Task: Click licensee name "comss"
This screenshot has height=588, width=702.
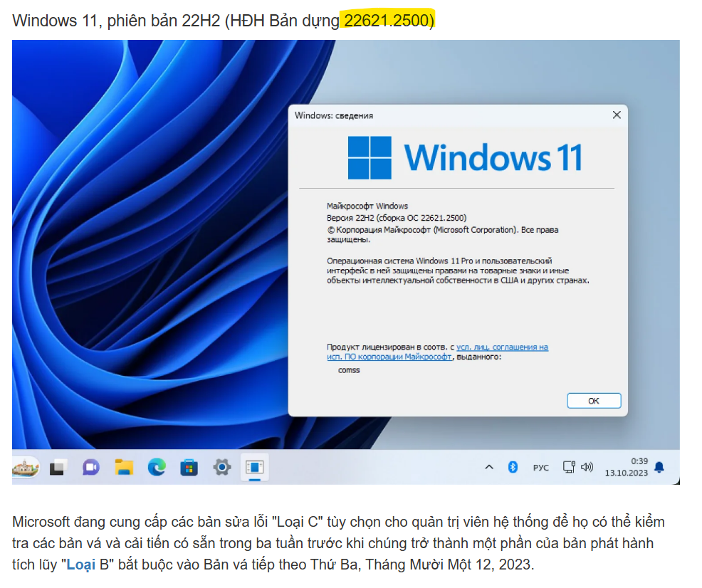Action: pos(349,370)
